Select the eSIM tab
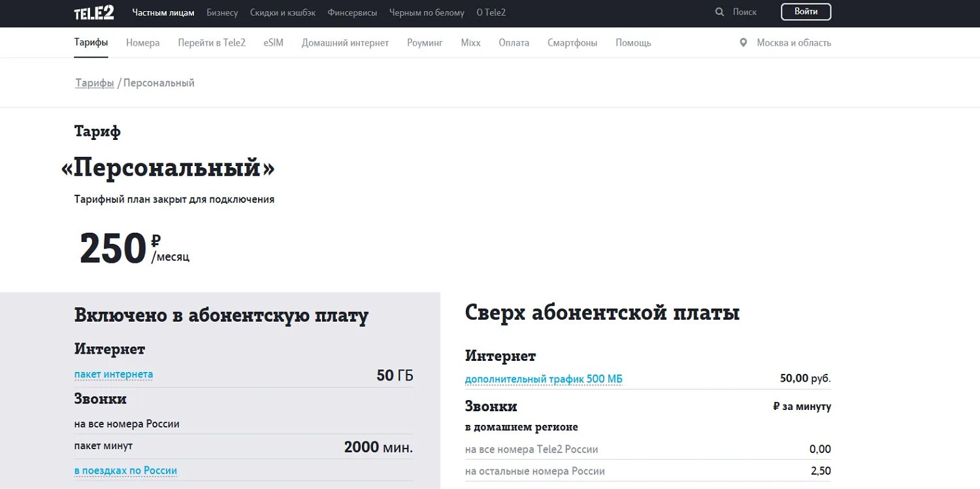 [274, 42]
